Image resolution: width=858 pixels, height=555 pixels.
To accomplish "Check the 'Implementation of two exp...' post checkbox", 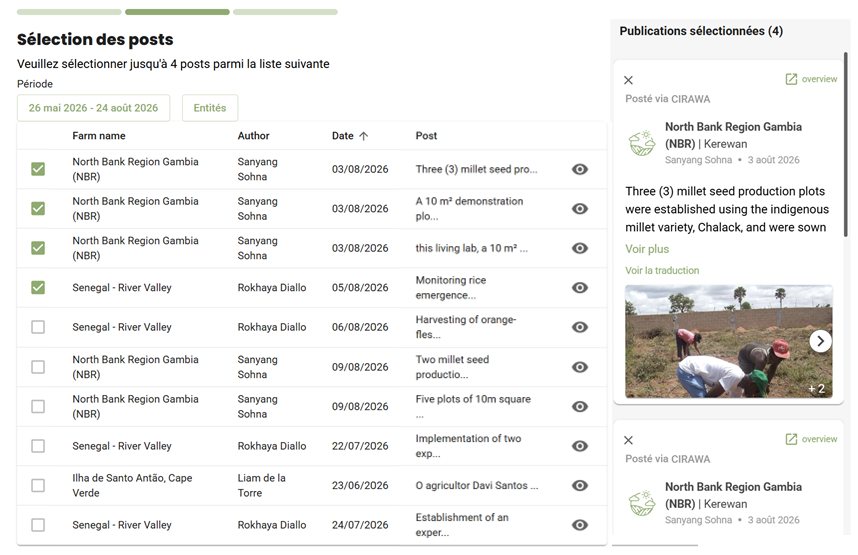I will pos(38,446).
